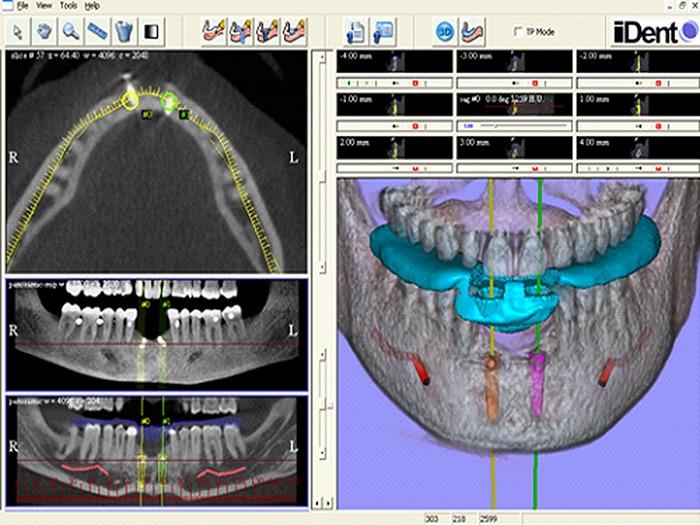This screenshot has width=700, height=525.
Task: Choose the magnifier zoom tool
Action: (71, 31)
